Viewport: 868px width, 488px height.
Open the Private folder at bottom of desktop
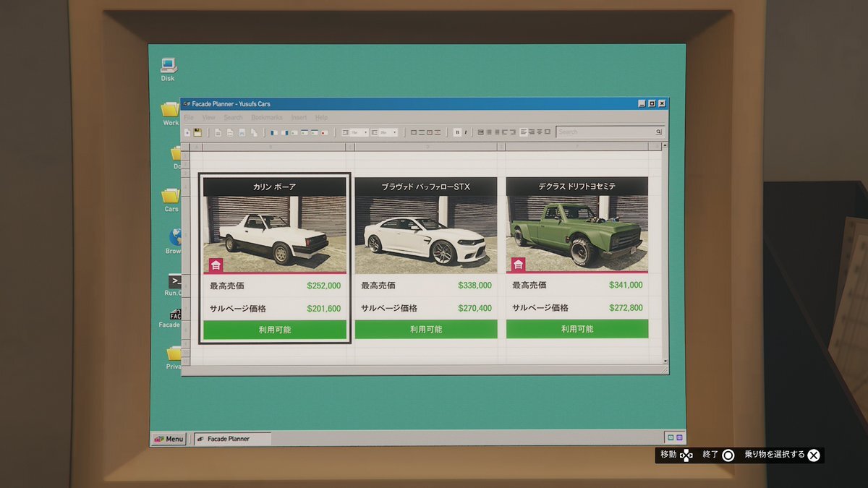174,358
